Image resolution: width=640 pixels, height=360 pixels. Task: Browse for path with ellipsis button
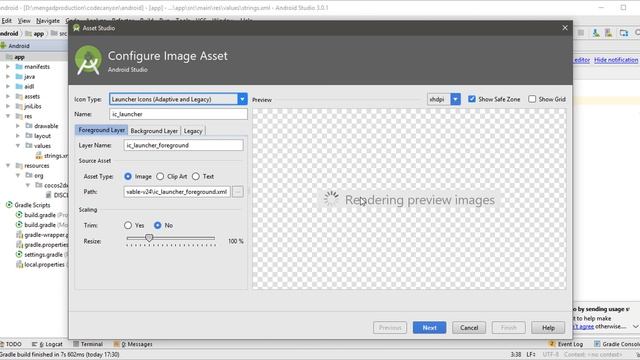point(238,192)
